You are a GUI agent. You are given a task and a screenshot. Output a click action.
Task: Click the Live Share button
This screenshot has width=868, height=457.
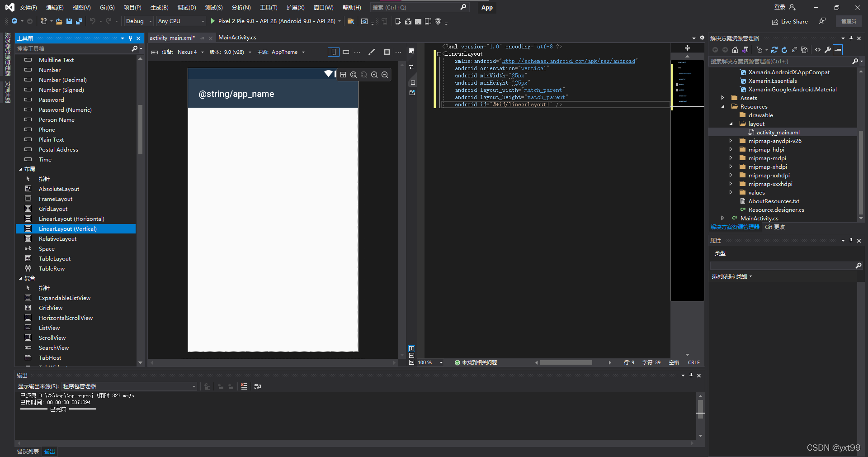pyautogui.click(x=790, y=21)
